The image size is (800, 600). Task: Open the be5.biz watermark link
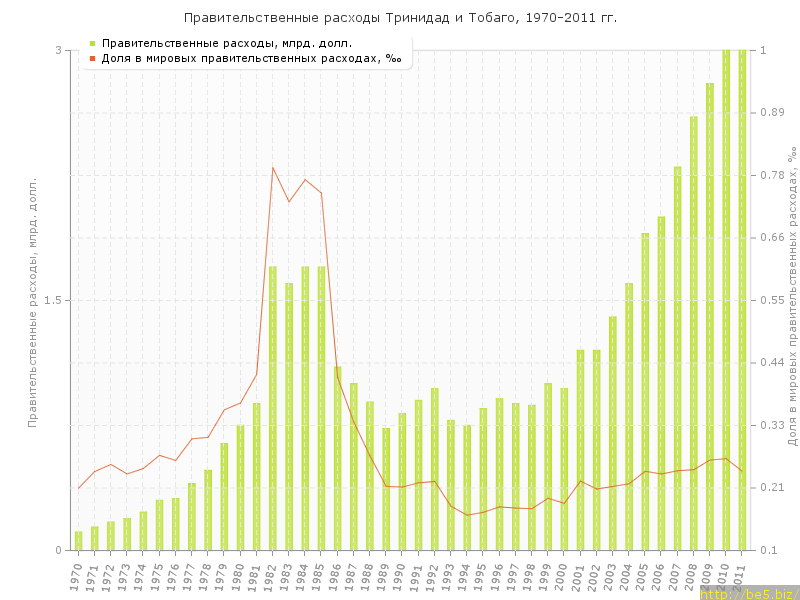tap(748, 593)
